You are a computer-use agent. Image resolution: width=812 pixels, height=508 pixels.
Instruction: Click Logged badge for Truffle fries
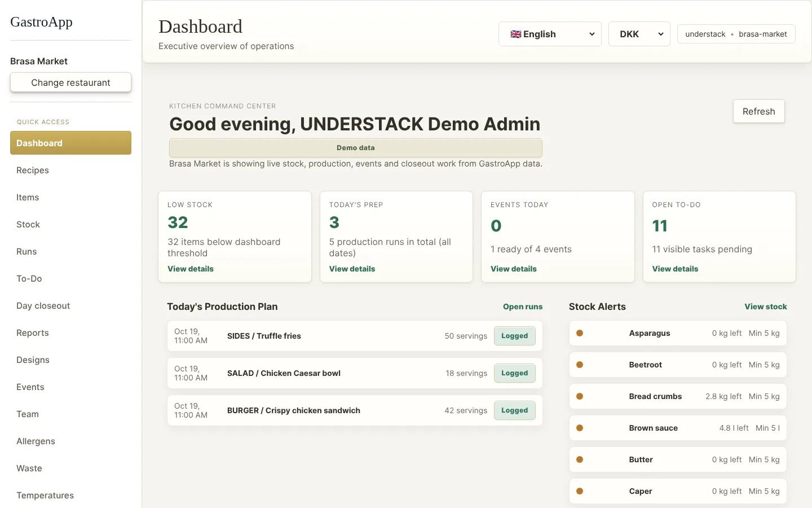(515, 336)
